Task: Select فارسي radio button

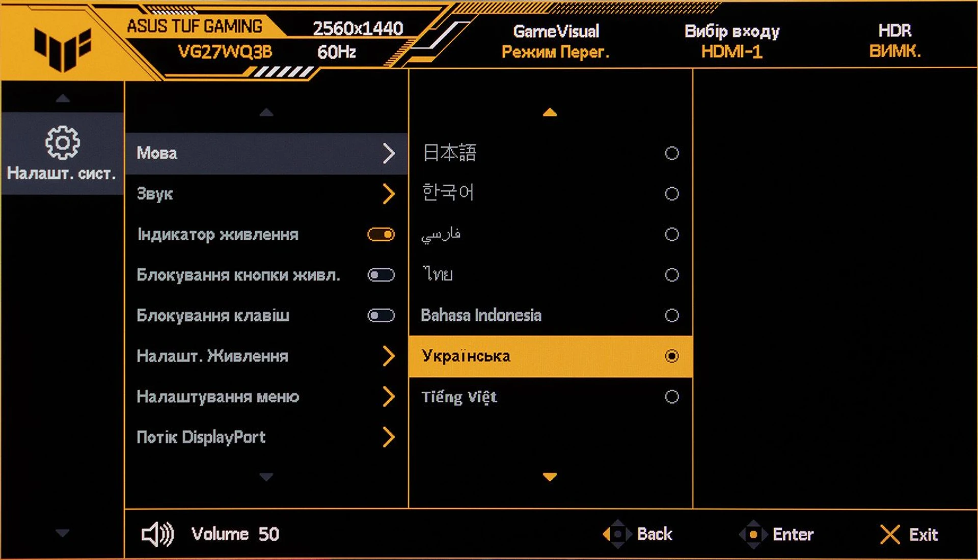Action: [672, 234]
